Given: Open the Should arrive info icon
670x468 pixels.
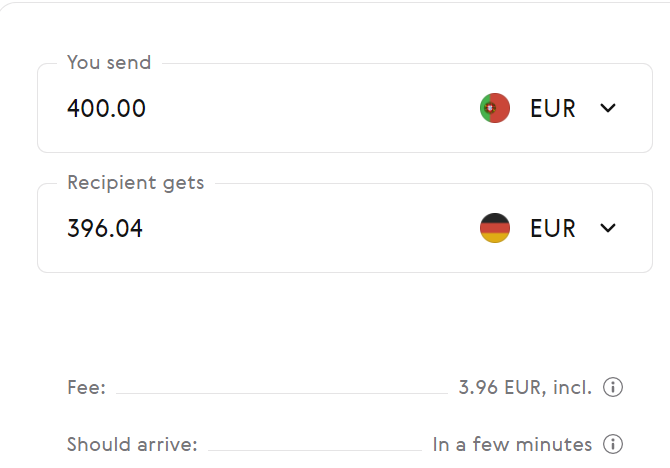Looking at the screenshot, I should coord(614,444).
